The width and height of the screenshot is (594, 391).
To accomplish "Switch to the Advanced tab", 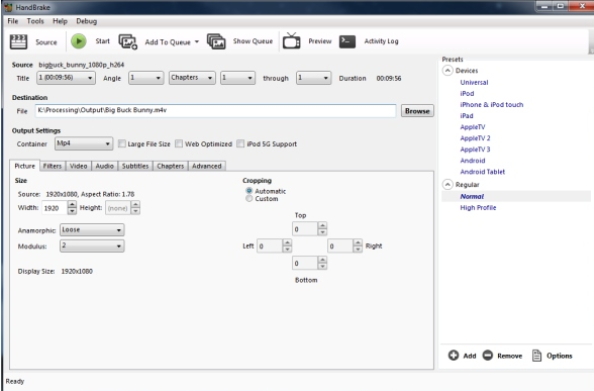I will [207, 166].
